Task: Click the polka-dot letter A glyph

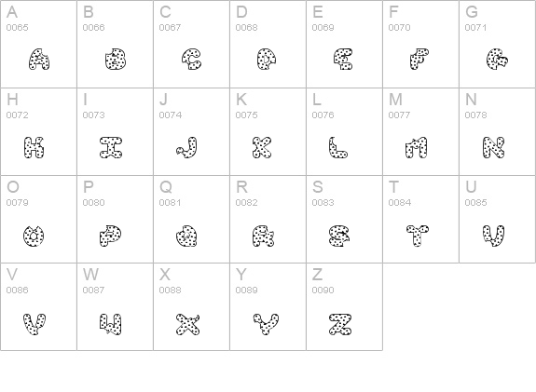Action: (x=39, y=60)
